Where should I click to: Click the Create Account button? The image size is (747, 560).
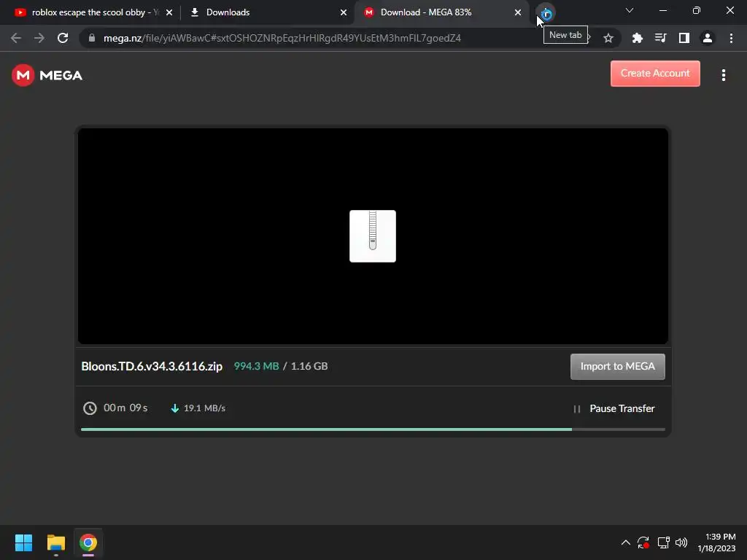[x=655, y=74]
